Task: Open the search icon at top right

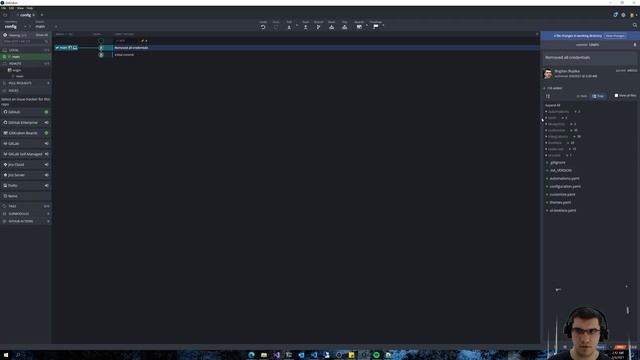Action: pyautogui.click(x=635, y=25)
